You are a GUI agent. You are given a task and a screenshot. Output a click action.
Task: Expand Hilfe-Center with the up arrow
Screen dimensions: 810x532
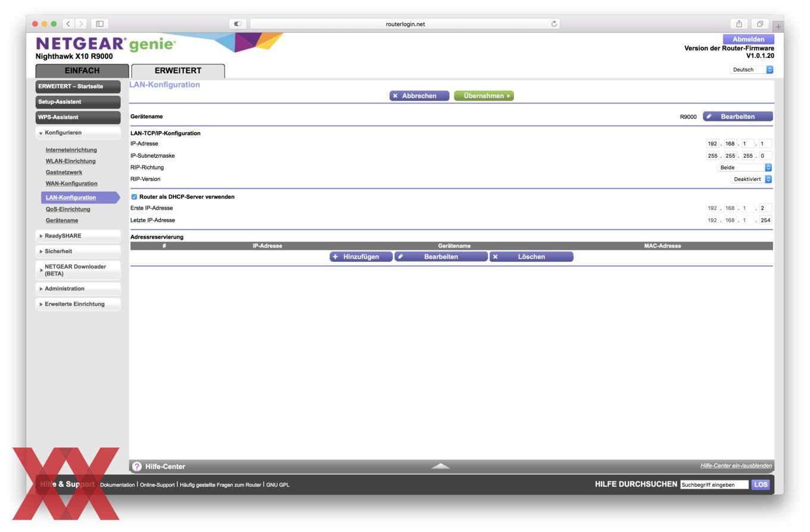[441, 466]
